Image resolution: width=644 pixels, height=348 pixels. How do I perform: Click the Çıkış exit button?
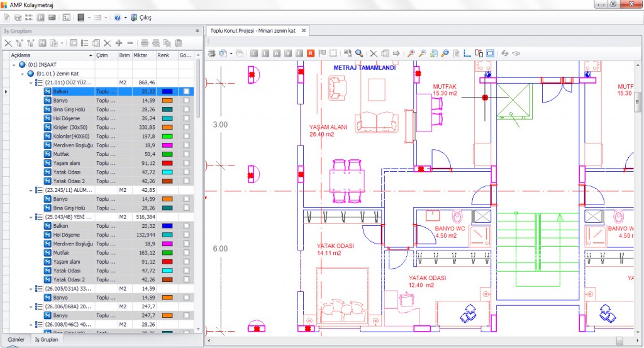145,18
